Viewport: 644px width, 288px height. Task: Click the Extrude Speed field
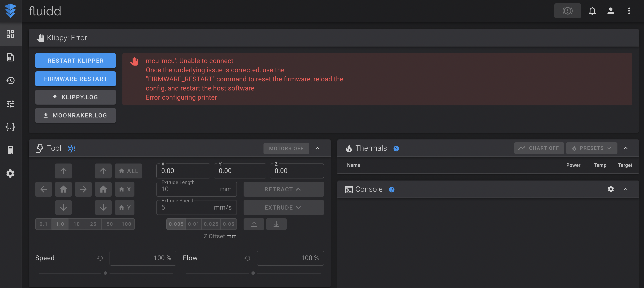pyautogui.click(x=196, y=207)
